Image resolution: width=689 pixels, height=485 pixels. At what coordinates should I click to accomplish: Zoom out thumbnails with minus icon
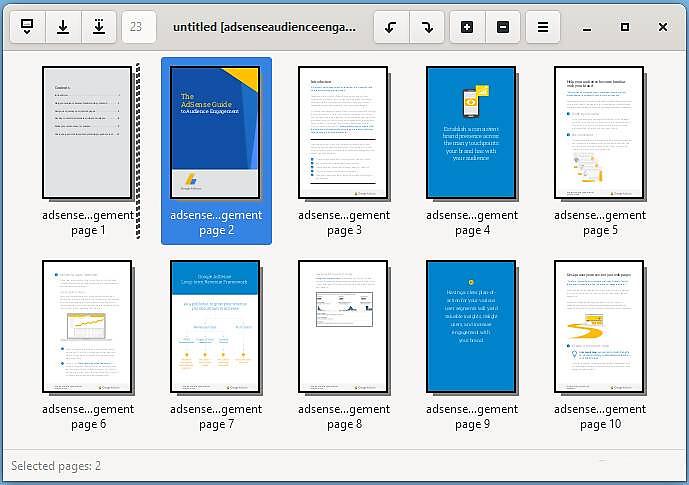point(503,27)
